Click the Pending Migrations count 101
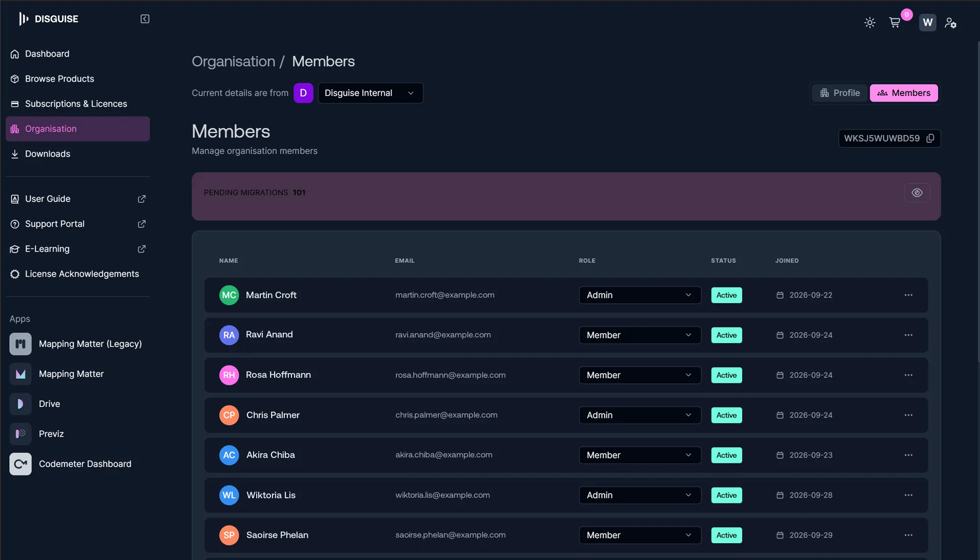The image size is (980, 560). (x=299, y=192)
